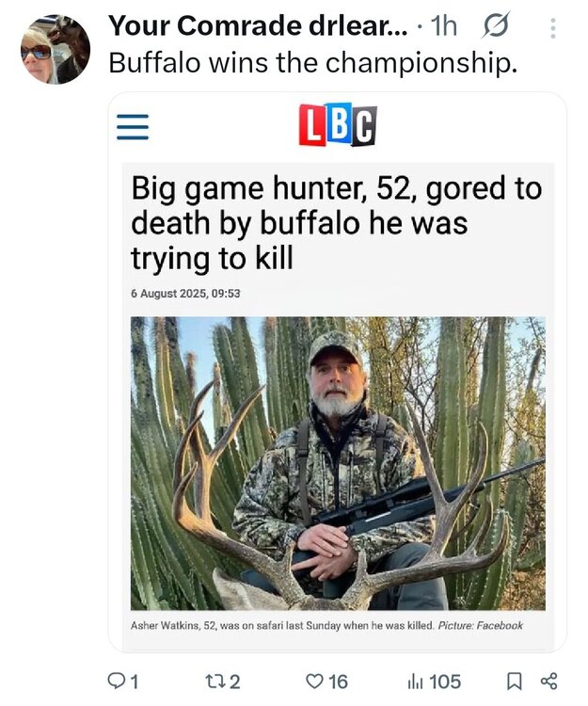Screen dimensions: 588x706
Task: Open the hunter photo with antlers
Action: (337, 462)
